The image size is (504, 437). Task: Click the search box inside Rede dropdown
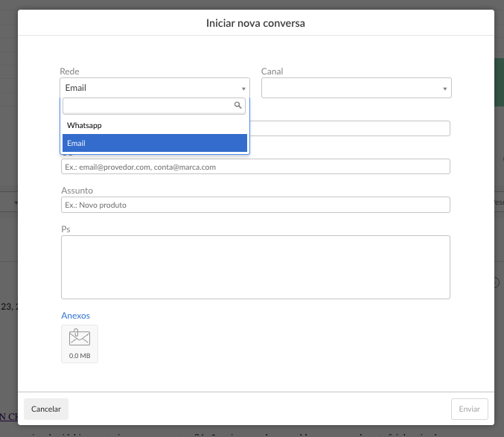pos(147,106)
